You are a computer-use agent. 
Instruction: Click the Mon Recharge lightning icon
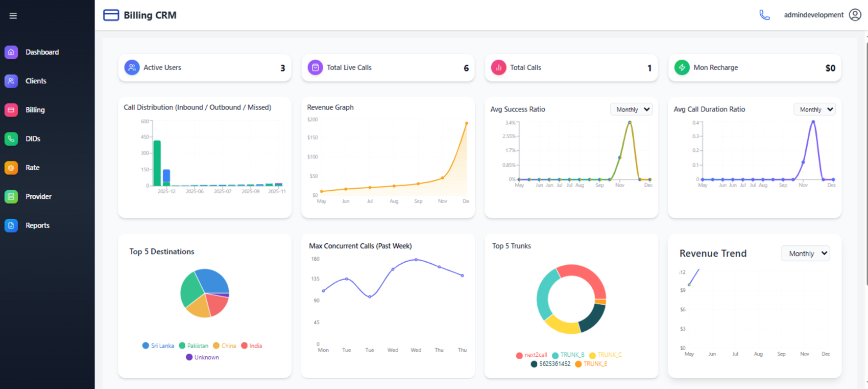[x=682, y=67]
